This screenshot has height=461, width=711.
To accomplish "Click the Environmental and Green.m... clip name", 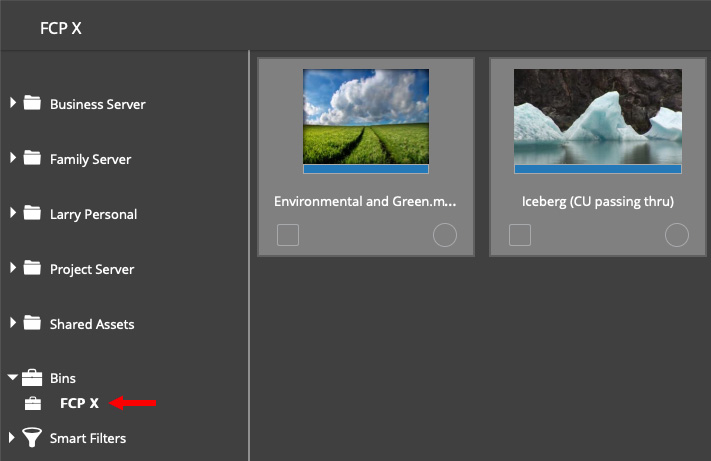I will click(365, 201).
